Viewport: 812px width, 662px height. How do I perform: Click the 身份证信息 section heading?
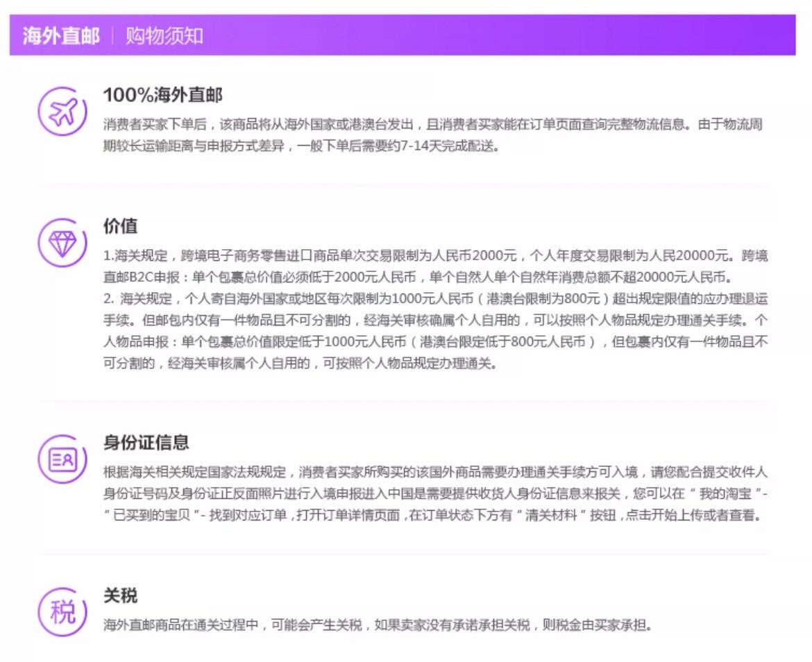[146, 443]
